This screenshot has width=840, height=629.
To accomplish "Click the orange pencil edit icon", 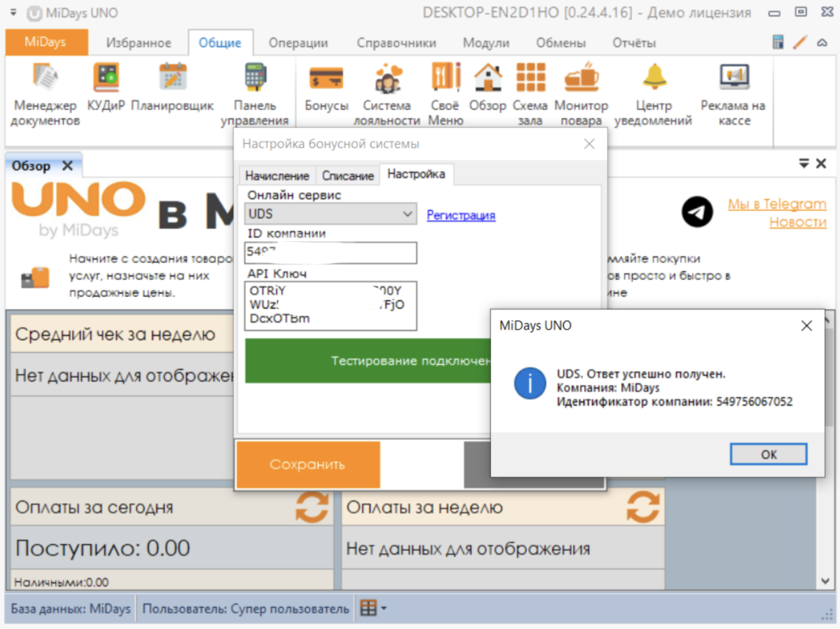I will (x=800, y=42).
